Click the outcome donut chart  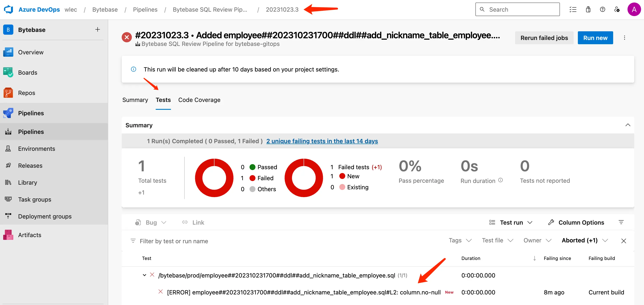coord(214,178)
